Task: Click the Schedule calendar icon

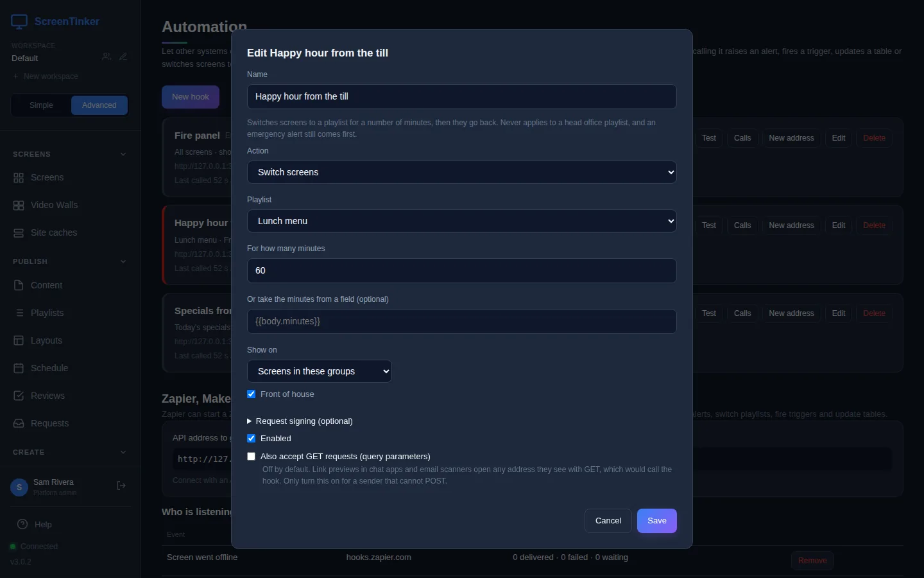Action: pos(19,369)
